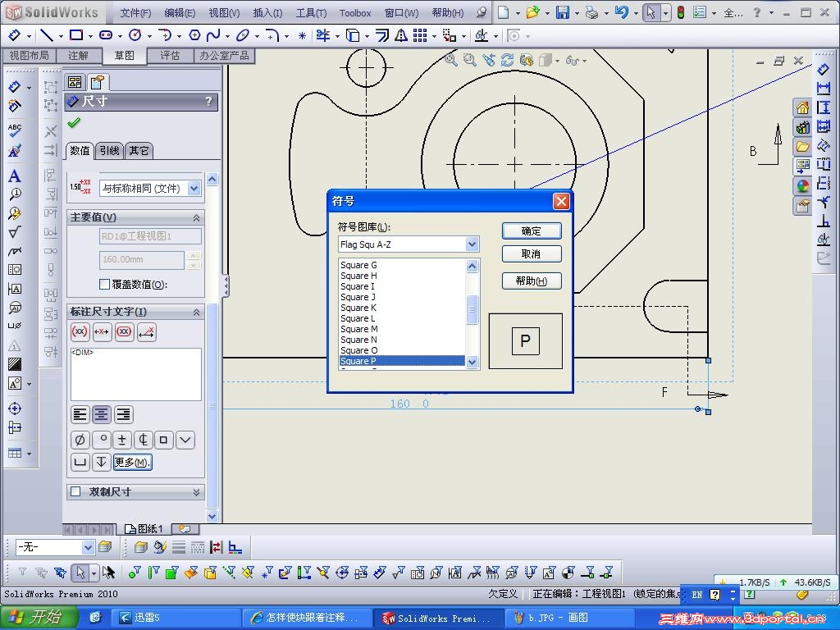Click the 取消 button

[x=531, y=254]
